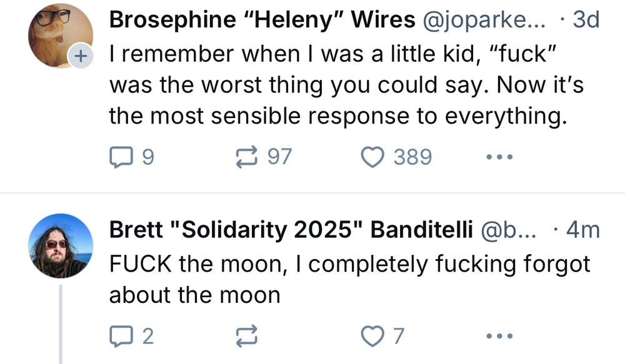The width and height of the screenshot is (625, 364).
Task: Reply to Brett's tweet about the moon
Action: pyautogui.click(x=122, y=336)
